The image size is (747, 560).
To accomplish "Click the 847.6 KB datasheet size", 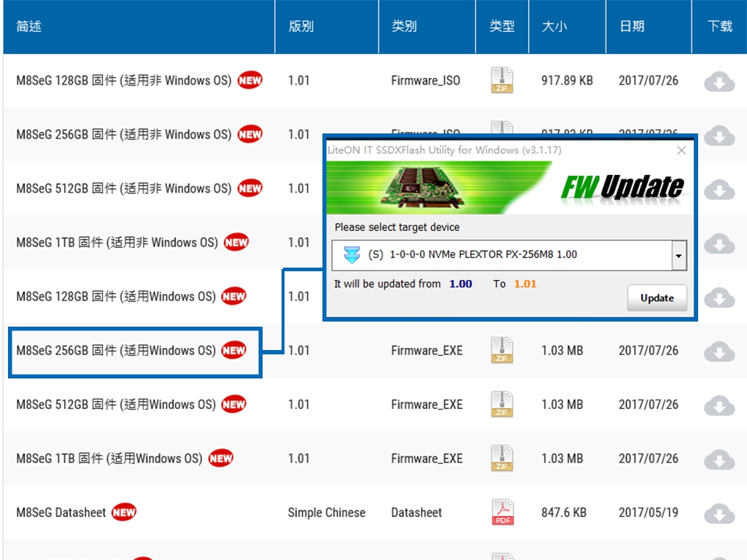I will coord(564,513).
